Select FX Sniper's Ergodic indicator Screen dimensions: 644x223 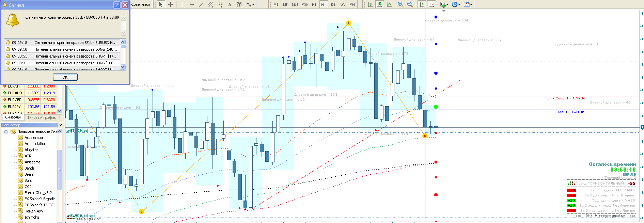pos(40,199)
